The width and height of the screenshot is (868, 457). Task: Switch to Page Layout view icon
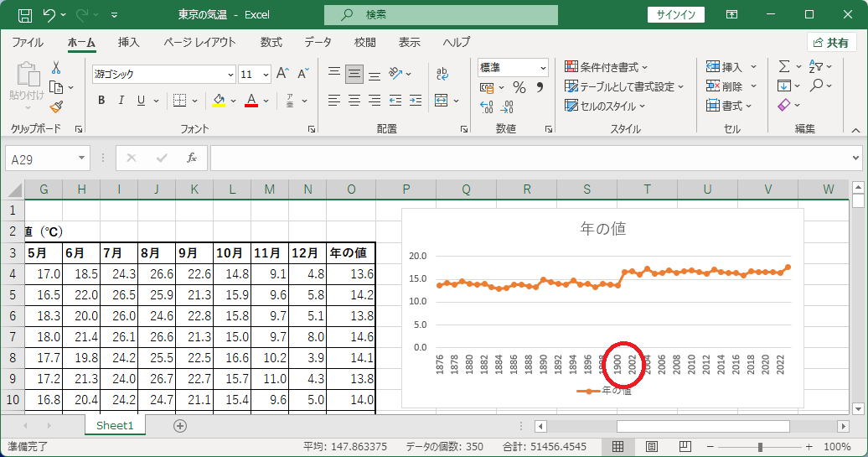652,446
